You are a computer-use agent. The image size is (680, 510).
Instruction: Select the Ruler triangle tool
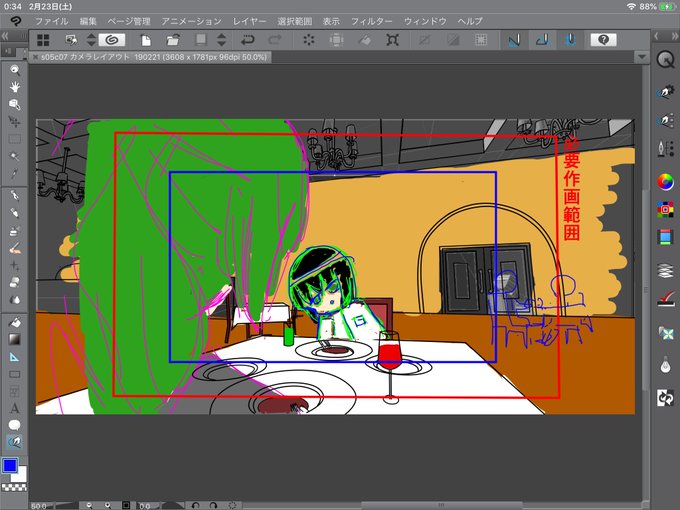[x=14, y=357]
